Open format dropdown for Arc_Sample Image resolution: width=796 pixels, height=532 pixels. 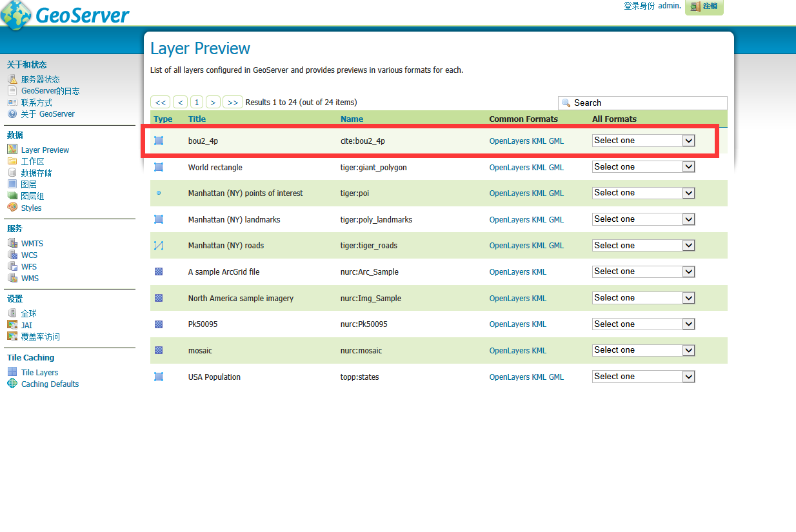tap(643, 271)
